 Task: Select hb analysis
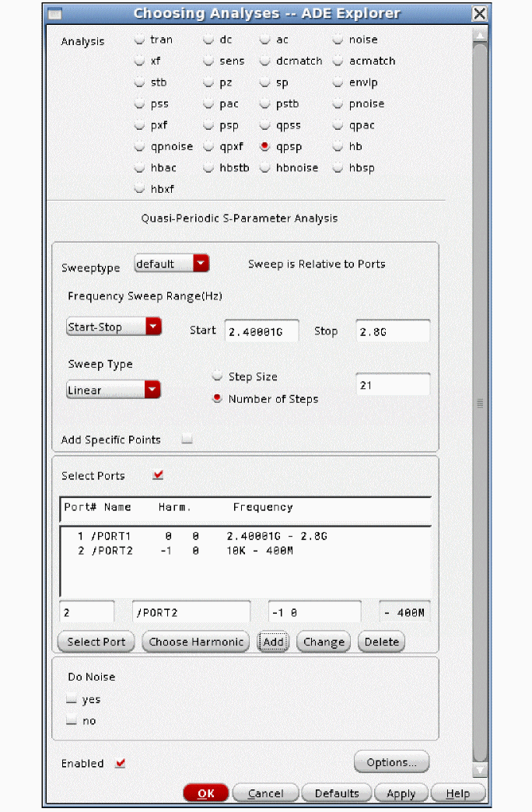[338, 146]
